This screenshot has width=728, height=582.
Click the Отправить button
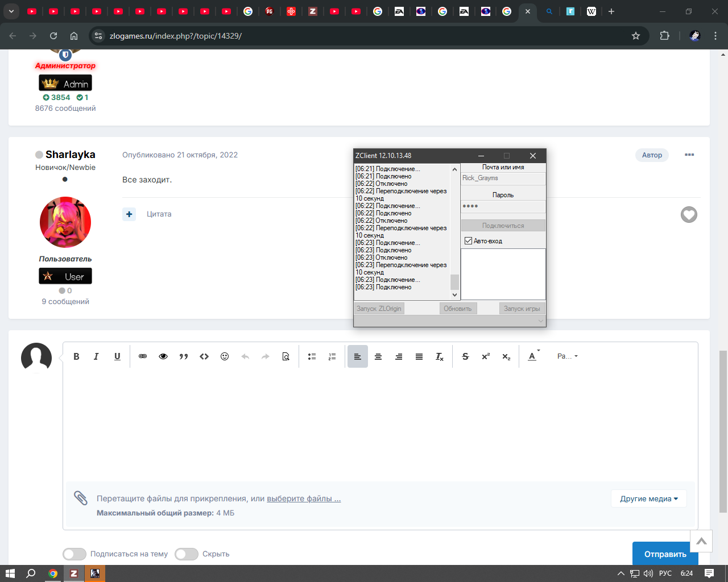pos(665,554)
